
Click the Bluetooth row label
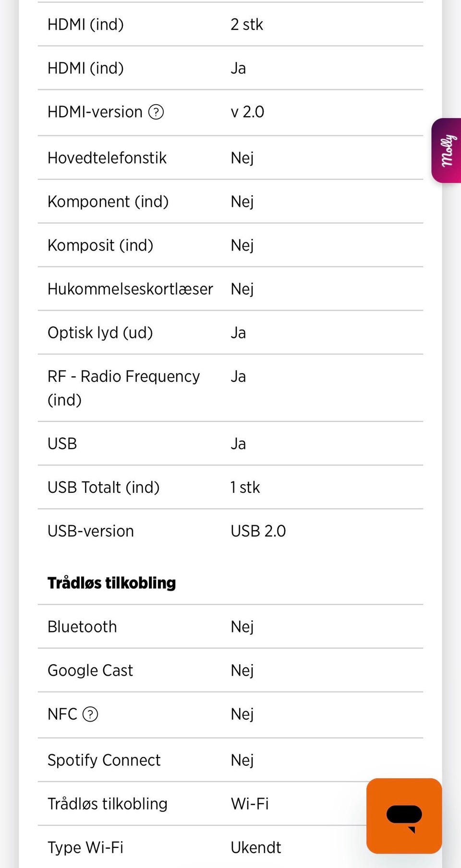click(82, 627)
